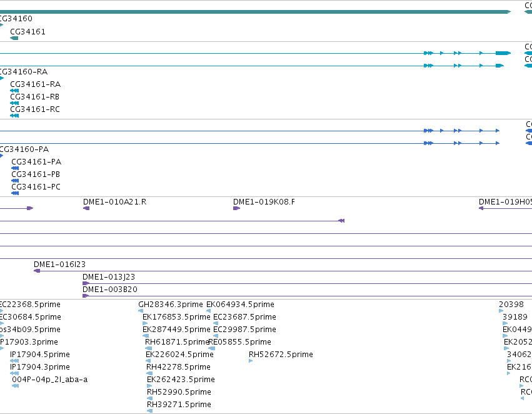Image resolution: width=532 pixels, height=414 pixels.
Task: Open EST RH52990.5prime
Action: [x=179, y=392]
